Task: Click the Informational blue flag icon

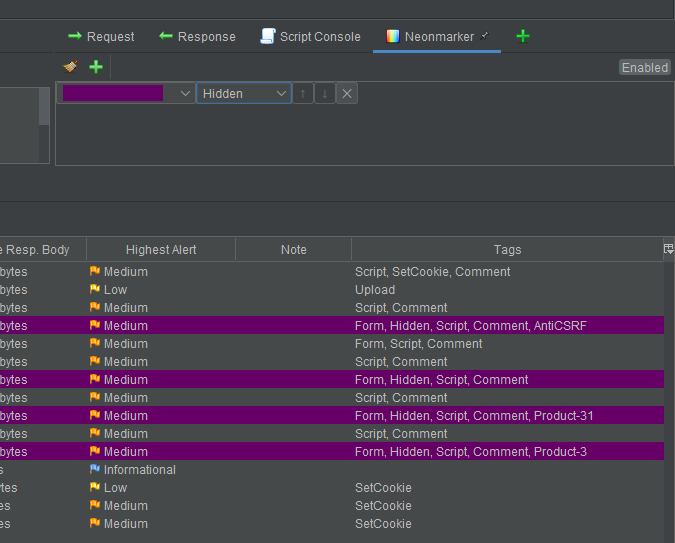Action: (x=95, y=470)
